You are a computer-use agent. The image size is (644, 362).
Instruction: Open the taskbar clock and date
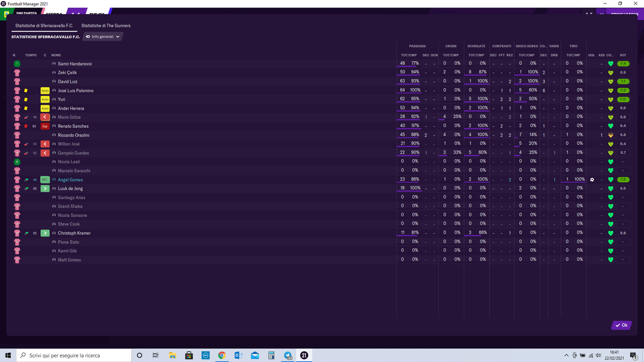pyautogui.click(x=613, y=355)
